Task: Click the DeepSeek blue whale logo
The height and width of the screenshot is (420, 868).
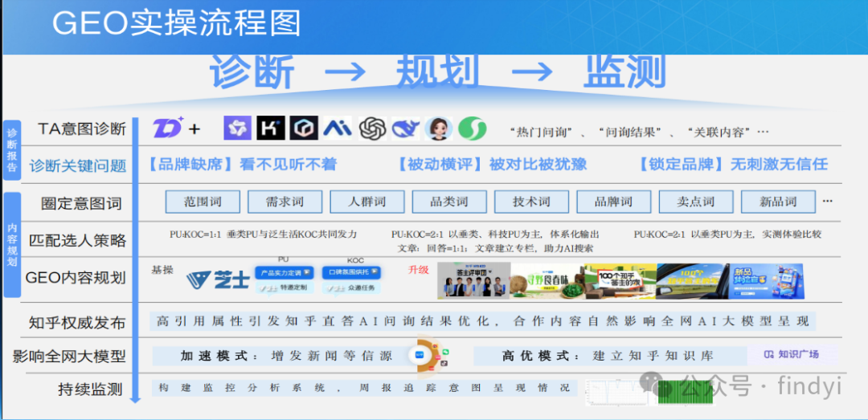Action: tap(406, 128)
